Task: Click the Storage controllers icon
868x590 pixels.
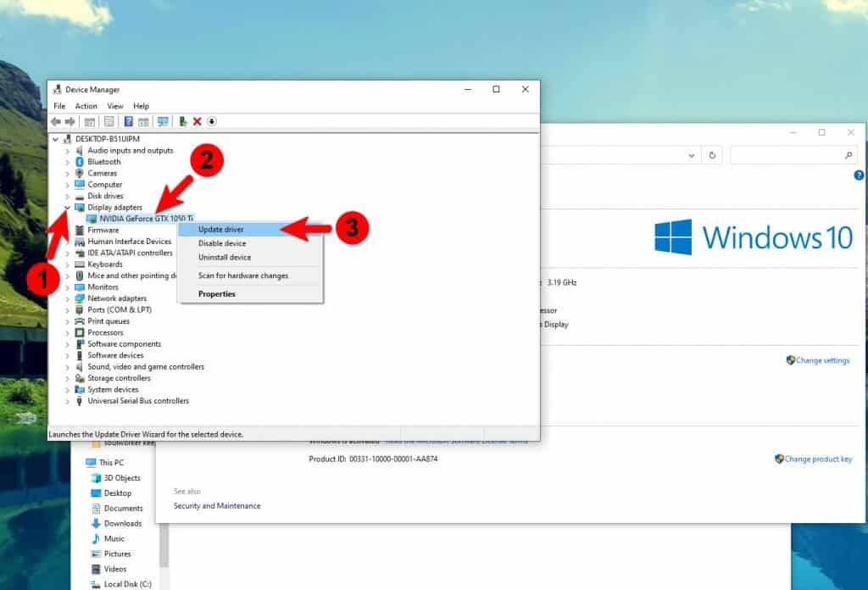Action: [80, 379]
